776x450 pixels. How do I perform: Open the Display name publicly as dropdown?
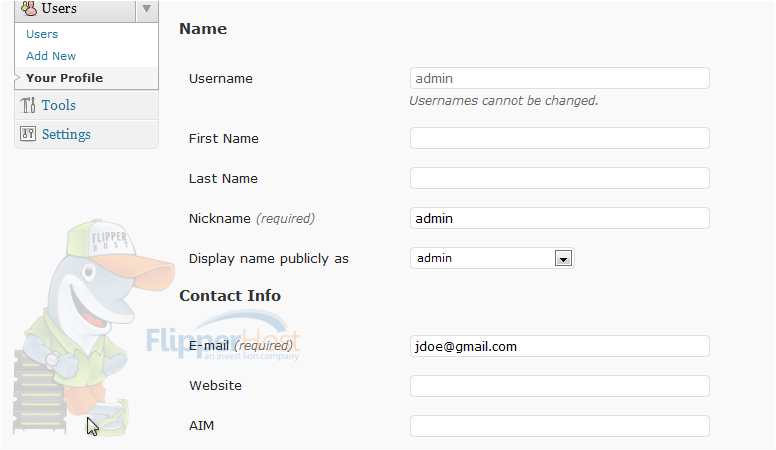point(492,258)
